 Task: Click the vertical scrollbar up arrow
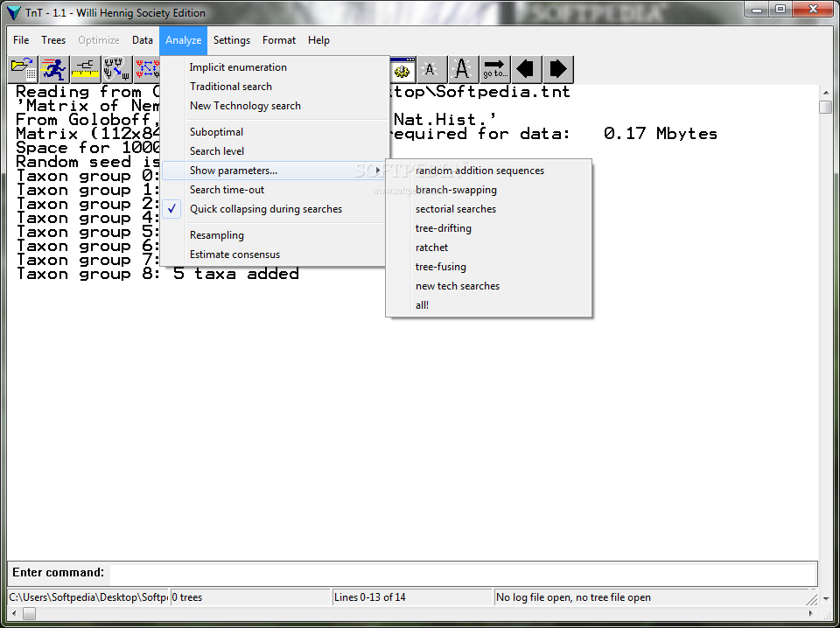pos(825,92)
